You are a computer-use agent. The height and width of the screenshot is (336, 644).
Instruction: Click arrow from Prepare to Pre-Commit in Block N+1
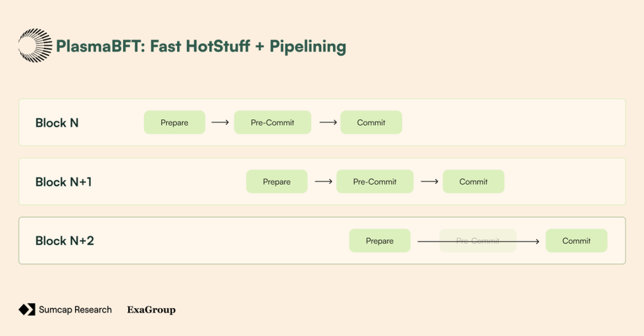[323, 181]
